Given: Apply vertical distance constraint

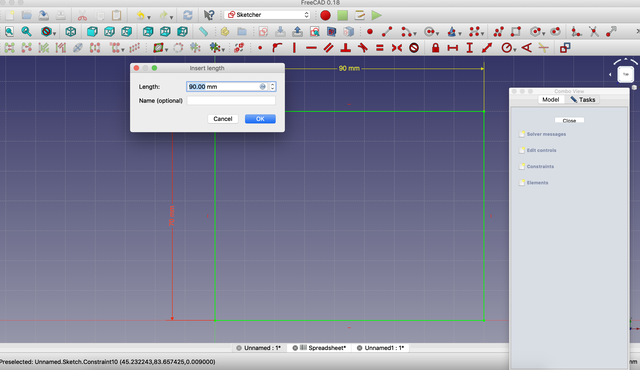Looking at the screenshot, I should point(470,48).
